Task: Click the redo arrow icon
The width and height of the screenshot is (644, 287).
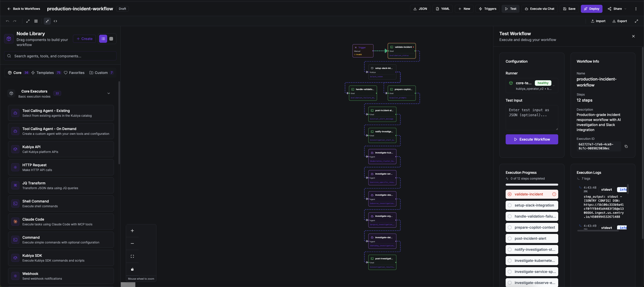Action: click(x=15, y=21)
